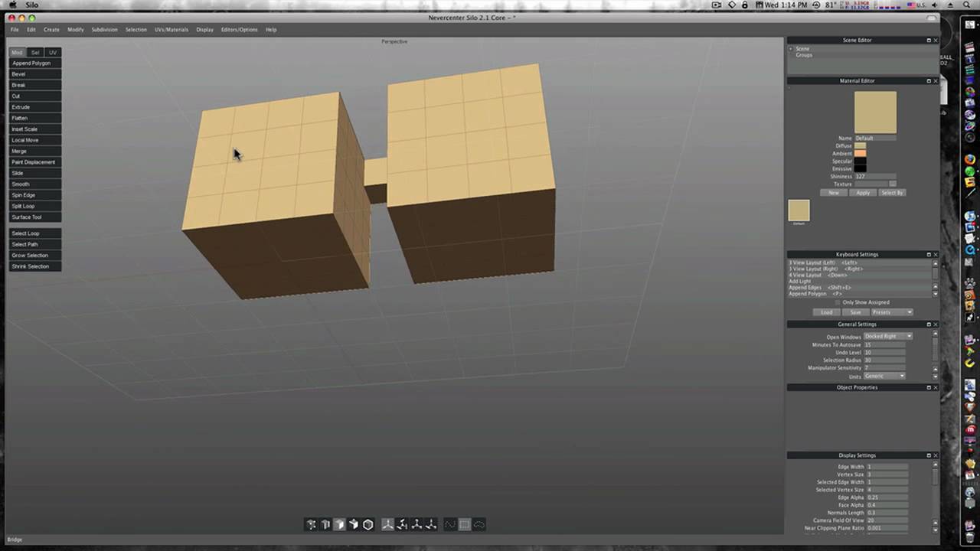Open the Modify menu

point(75,30)
